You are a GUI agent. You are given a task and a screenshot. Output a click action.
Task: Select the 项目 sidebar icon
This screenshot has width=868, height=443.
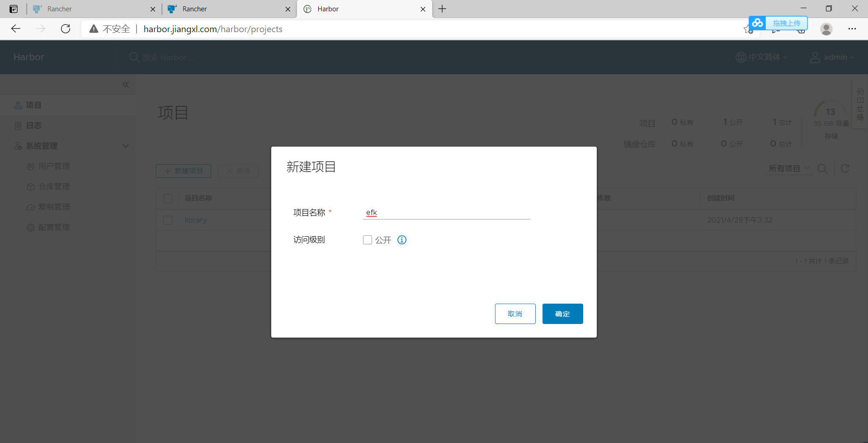pyautogui.click(x=17, y=105)
